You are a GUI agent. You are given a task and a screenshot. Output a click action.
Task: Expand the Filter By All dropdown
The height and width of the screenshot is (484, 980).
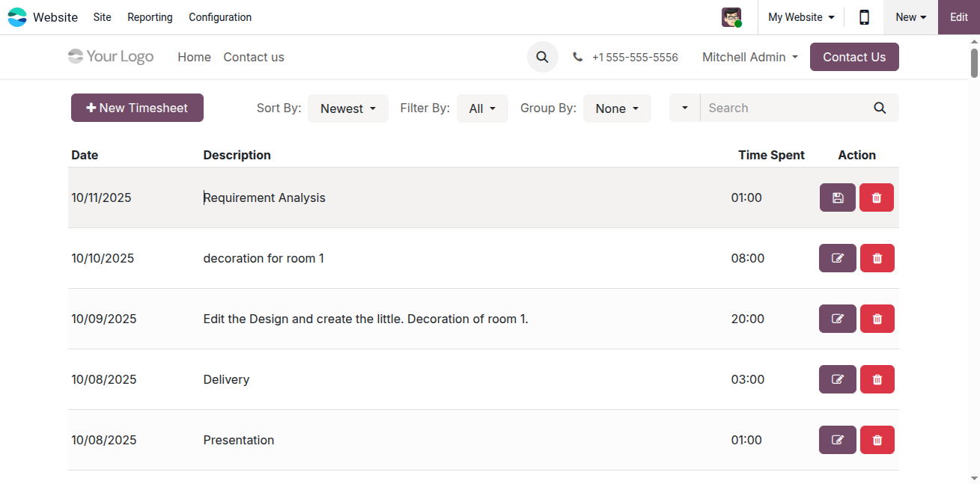point(482,108)
